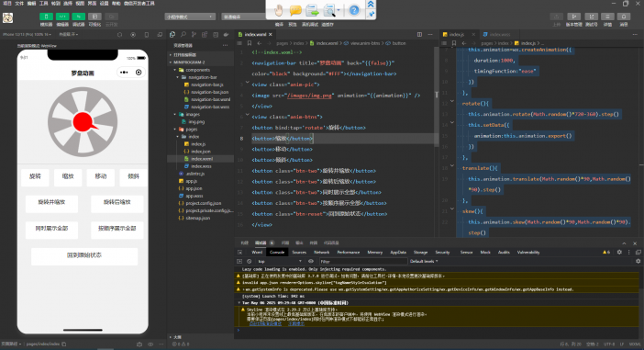Navigate back arrow in index.js editor
The height and width of the screenshot is (350, 644).
pos(464,43)
